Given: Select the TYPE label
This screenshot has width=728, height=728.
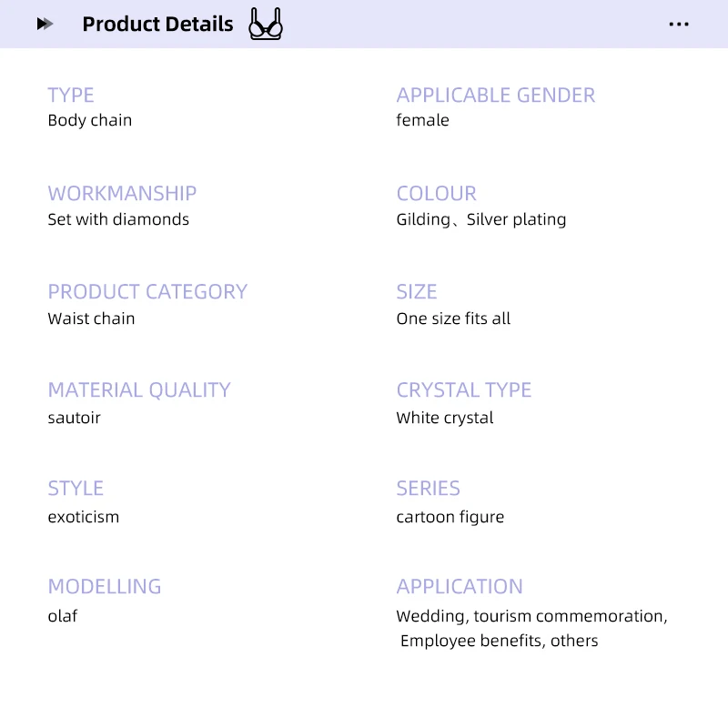Looking at the screenshot, I should (71, 96).
